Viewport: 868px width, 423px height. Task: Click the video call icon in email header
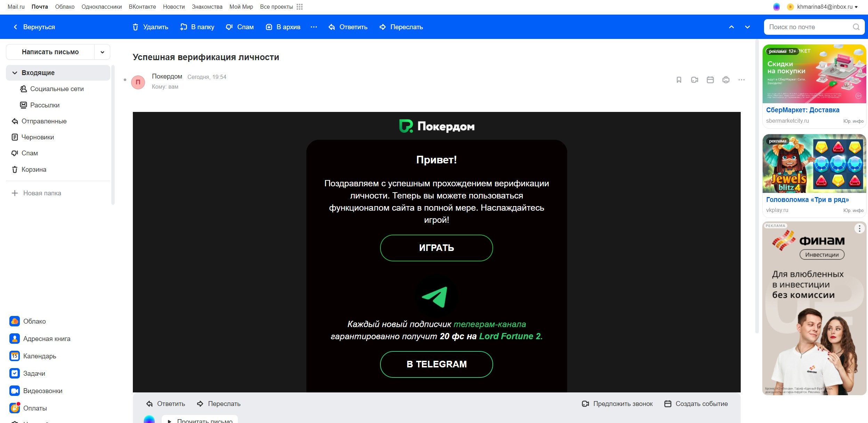pos(694,80)
